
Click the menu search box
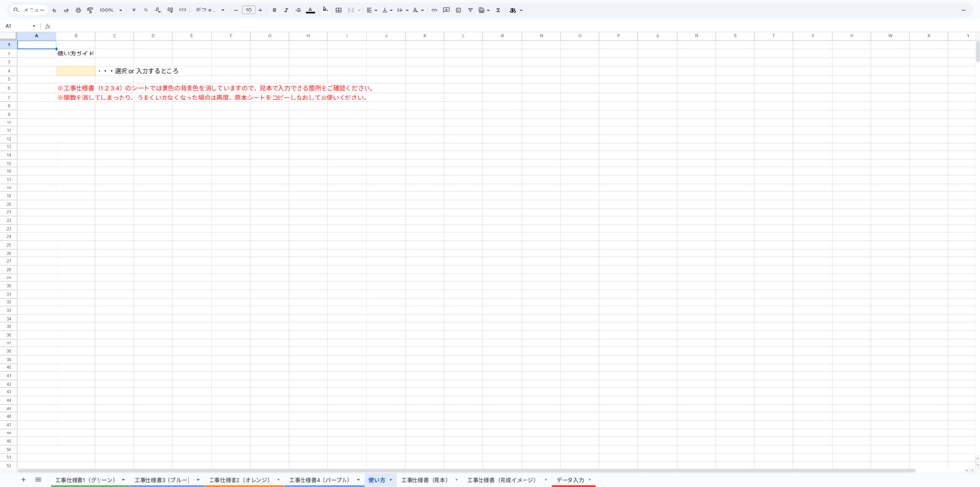30,11
